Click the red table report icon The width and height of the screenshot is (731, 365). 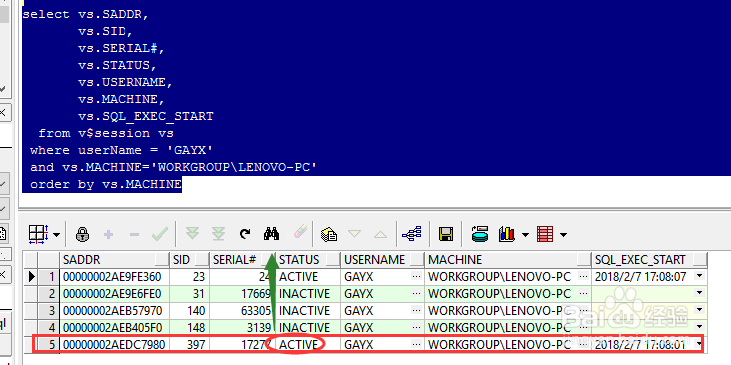tap(545, 234)
